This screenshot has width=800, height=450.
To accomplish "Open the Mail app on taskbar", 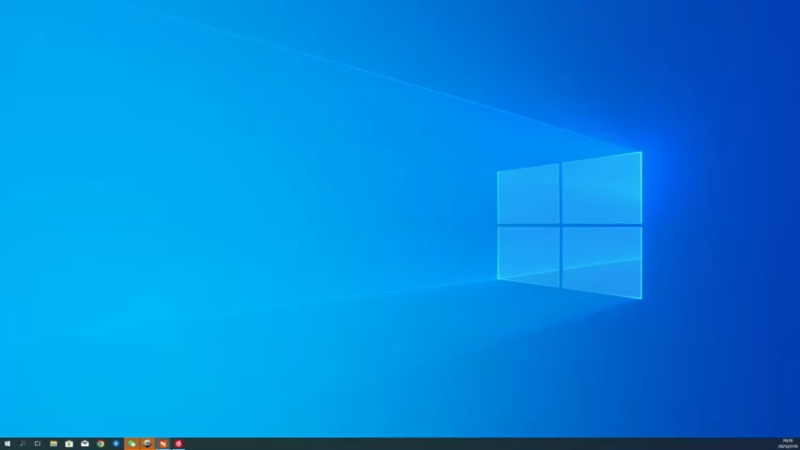I will coord(85,444).
